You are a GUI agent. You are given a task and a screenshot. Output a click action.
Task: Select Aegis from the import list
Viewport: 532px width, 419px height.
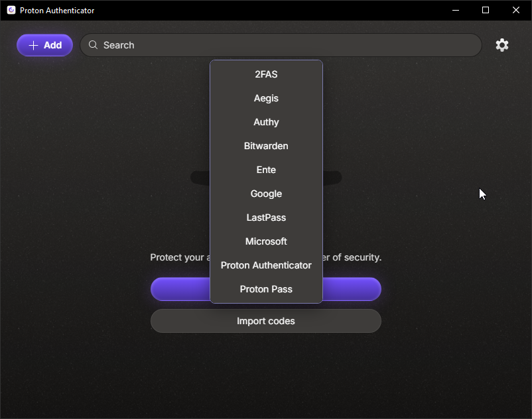click(266, 98)
